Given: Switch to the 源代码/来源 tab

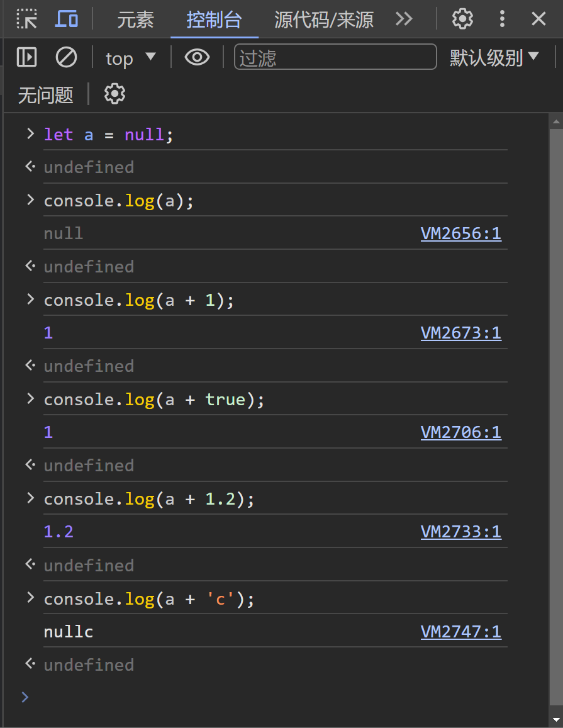Looking at the screenshot, I should pyautogui.click(x=323, y=20).
